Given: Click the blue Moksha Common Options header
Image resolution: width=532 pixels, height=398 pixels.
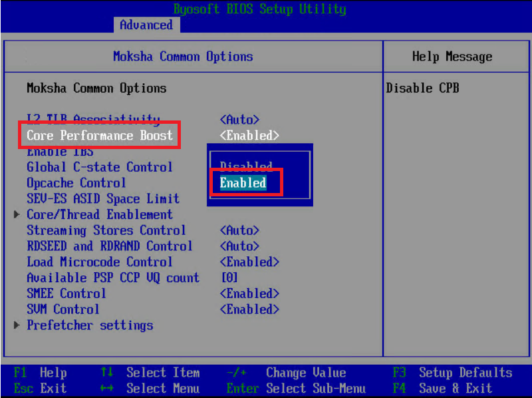Looking at the screenshot, I should pyautogui.click(x=184, y=57).
